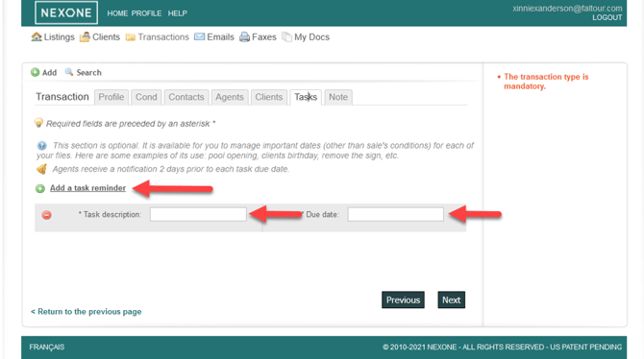Switch to the Profile tab
This screenshot has height=359, width=644.
tap(111, 97)
